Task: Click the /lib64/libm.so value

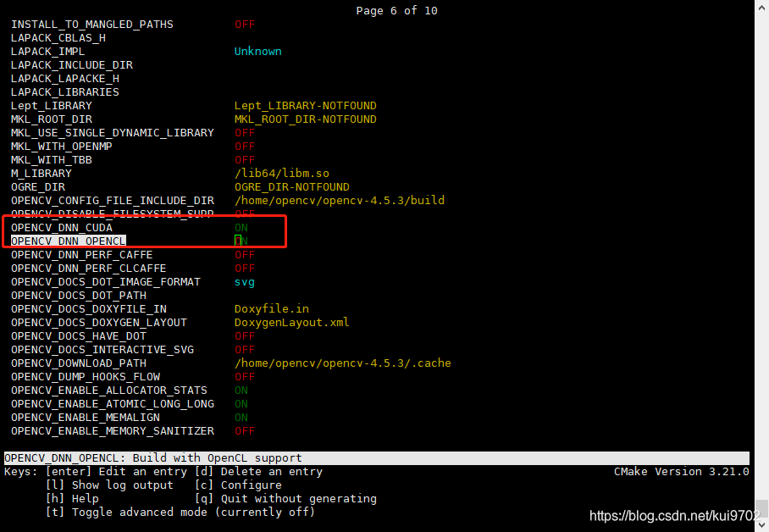Action: coord(282,174)
